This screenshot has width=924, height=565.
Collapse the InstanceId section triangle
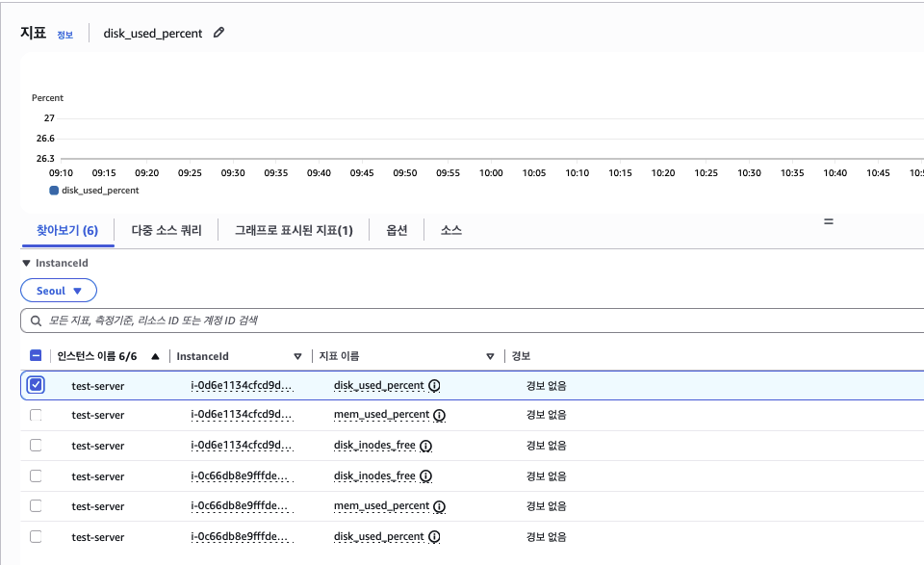26,263
